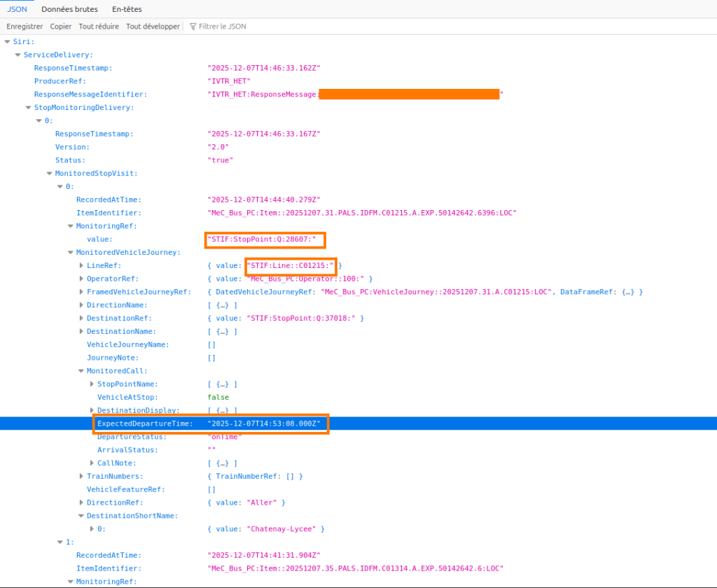Viewport: 717px width, 588px height.
Task: Expand the DirectionName array
Action: 81,305
